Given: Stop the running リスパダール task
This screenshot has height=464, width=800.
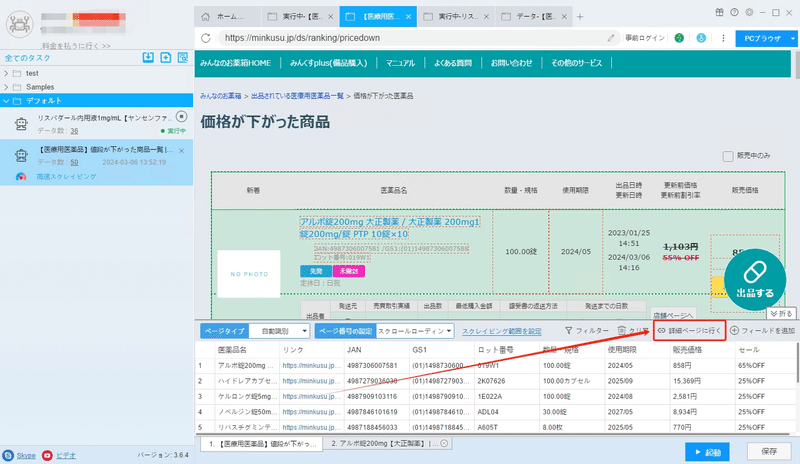Looking at the screenshot, I should tap(181, 116).
